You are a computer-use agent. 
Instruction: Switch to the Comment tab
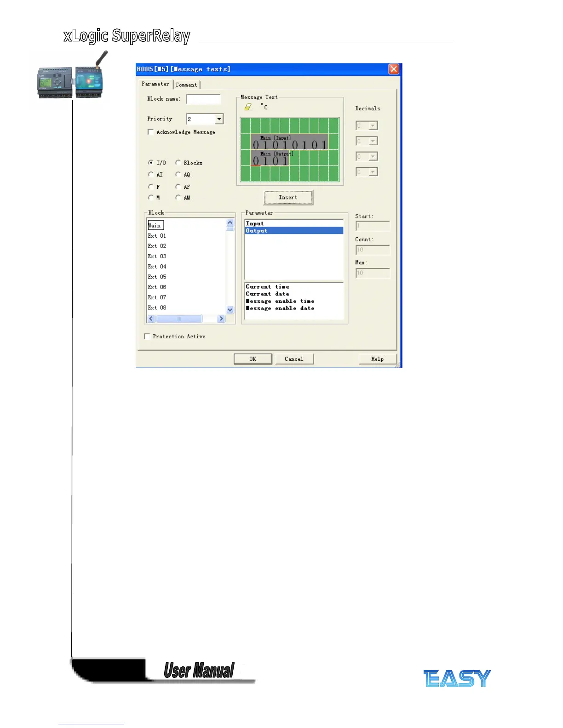point(186,85)
